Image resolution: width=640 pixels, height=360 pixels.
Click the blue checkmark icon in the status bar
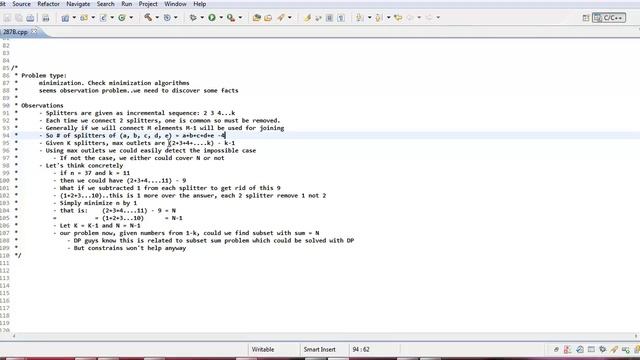580,349
